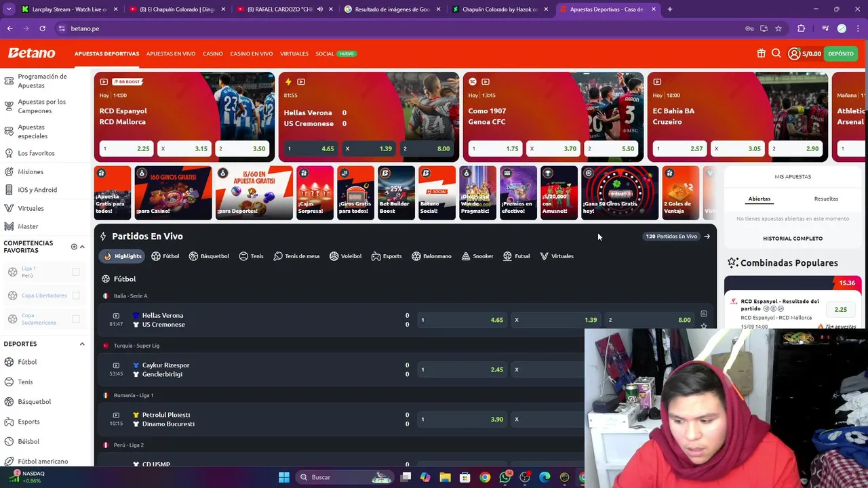Add favorite competition with plus icon
Screen dimensions: 868x488
tap(74, 247)
